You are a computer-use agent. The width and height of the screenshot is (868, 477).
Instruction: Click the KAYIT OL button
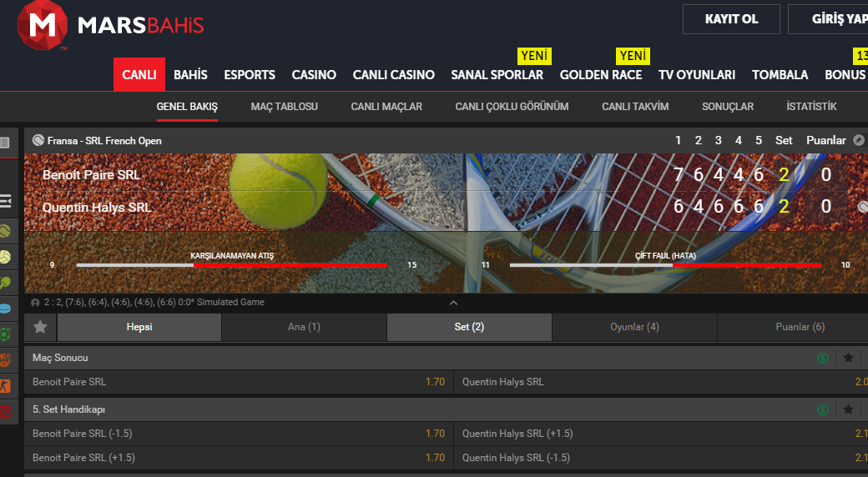click(731, 19)
